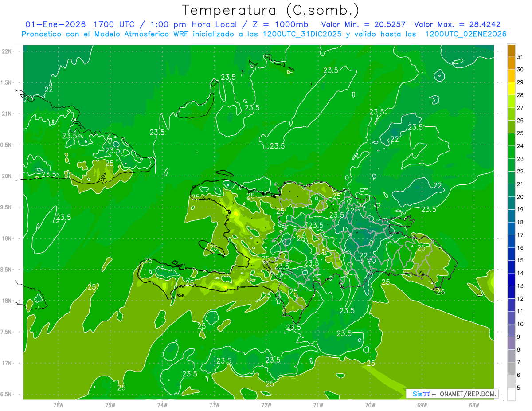Click the color scale tick label "5"
Image resolution: width=532 pixels, height=411 pixels.
519,388
